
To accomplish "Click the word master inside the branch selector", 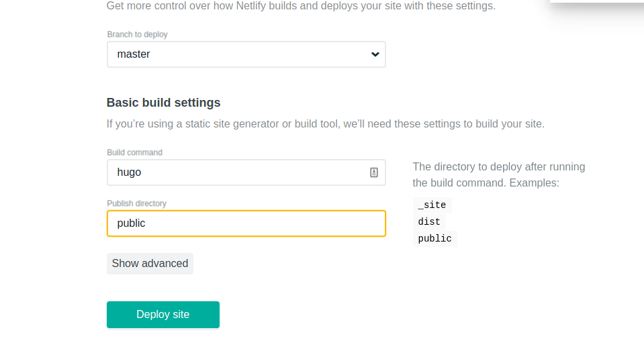I will point(134,54).
